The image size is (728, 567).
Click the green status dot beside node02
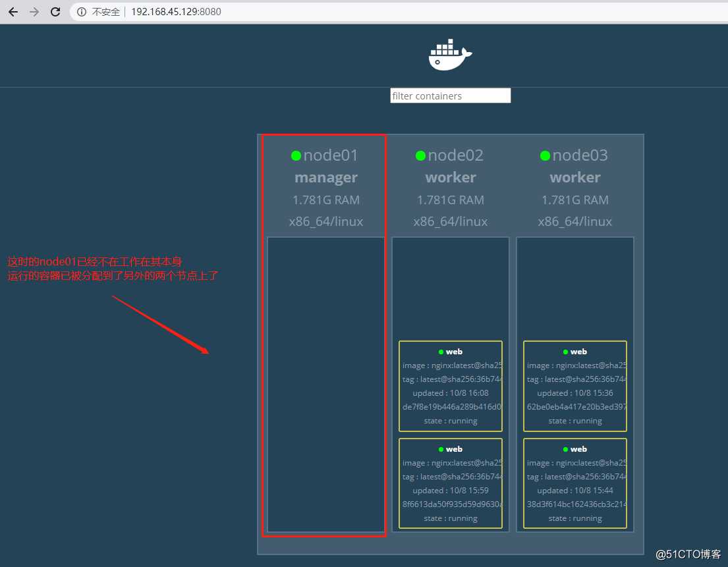click(x=420, y=155)
